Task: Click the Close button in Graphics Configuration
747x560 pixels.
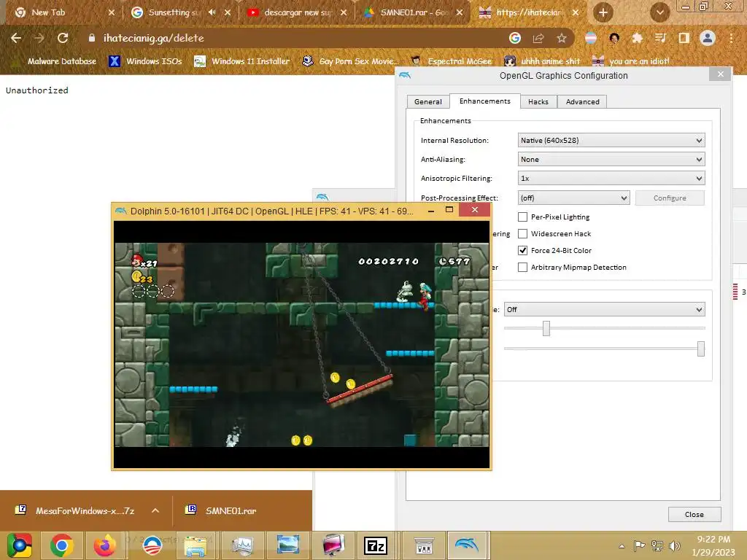Action: [x=694, y=514]
